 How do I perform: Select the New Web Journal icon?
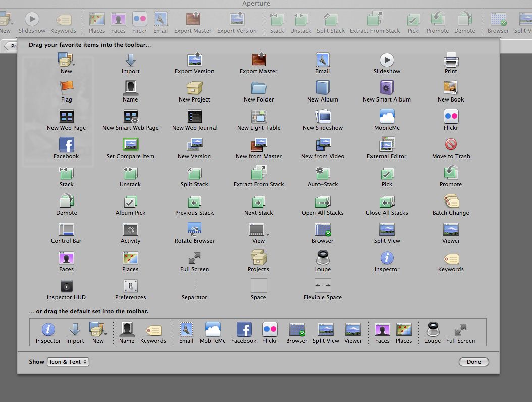pos(194,117)
